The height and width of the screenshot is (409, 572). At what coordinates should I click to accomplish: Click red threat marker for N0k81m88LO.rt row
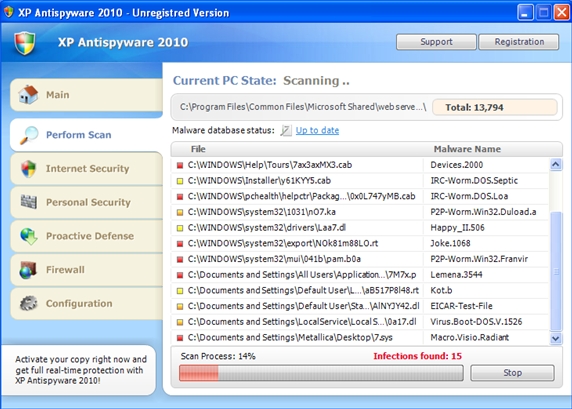click(x=180, y=244)
